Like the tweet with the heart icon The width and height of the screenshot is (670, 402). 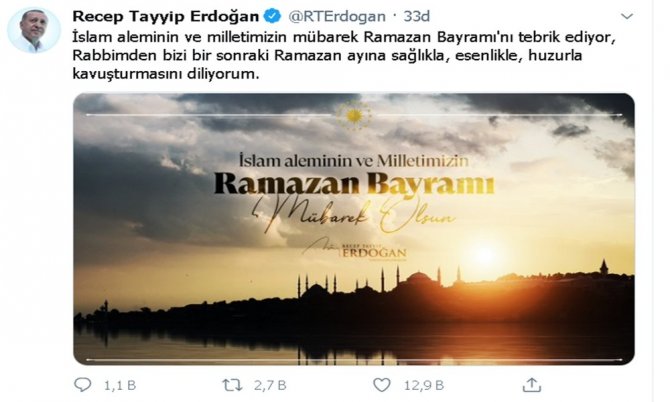click(x=382, y=385)
